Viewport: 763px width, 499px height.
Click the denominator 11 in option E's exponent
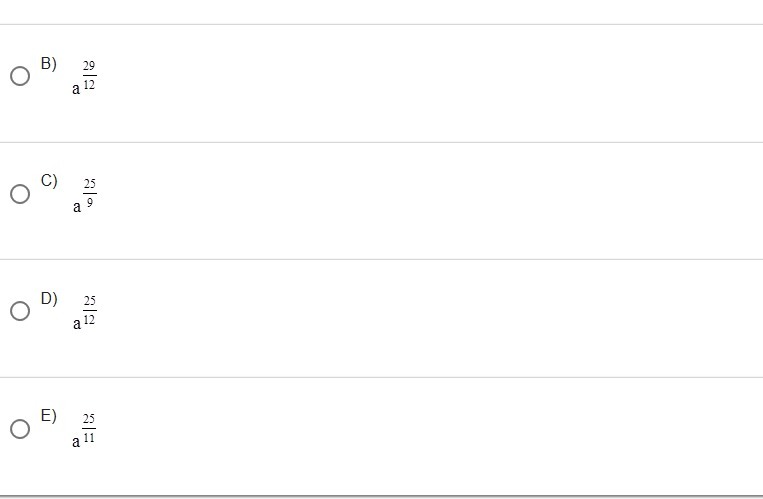pyautogui.click(x=89, y=437)
